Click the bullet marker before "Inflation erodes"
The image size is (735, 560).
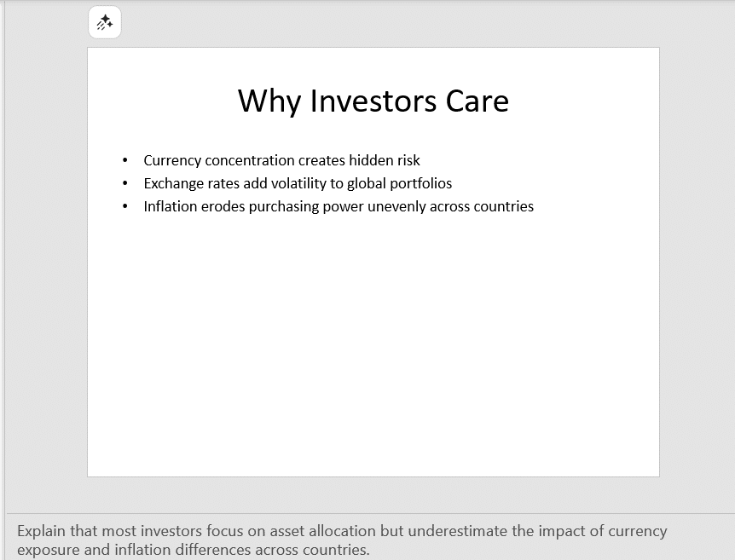point(125,206)
